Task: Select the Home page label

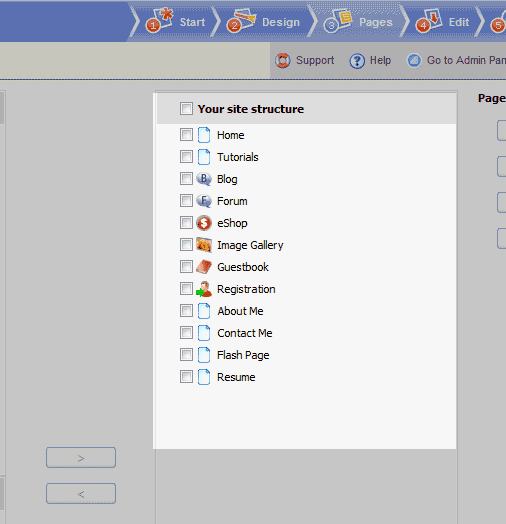Action: [231, 135]
